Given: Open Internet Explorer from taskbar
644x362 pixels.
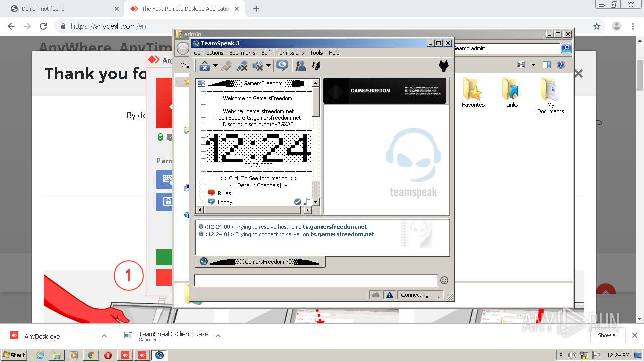Looking at the screenshot, I should coord(40,355).
